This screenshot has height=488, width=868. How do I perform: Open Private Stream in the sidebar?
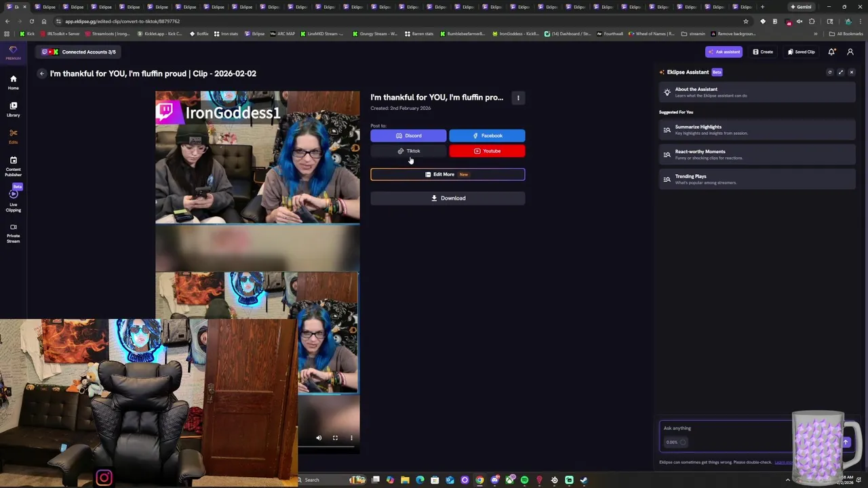(13, 233)
